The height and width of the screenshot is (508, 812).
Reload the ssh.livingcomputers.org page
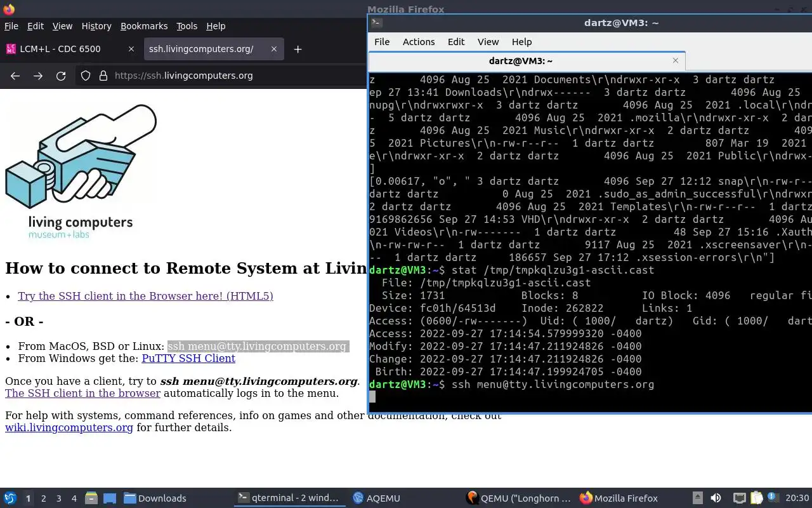(61, 76)
